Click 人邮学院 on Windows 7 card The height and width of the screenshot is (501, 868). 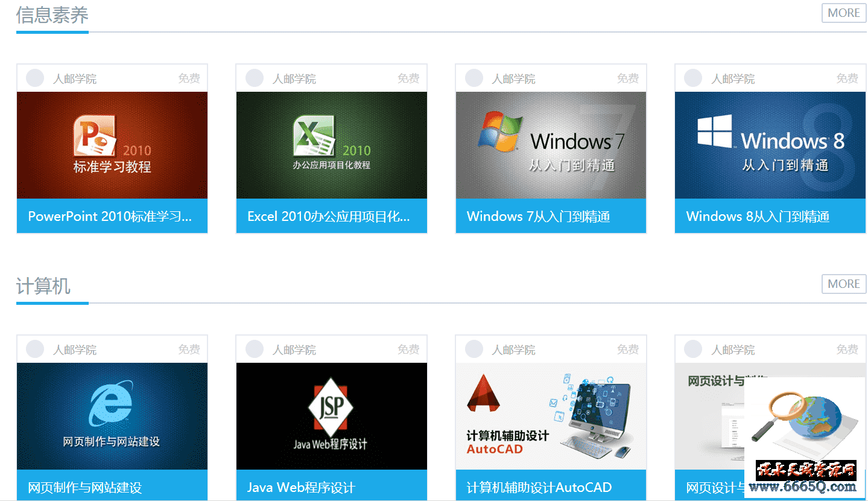coord(514,78)
